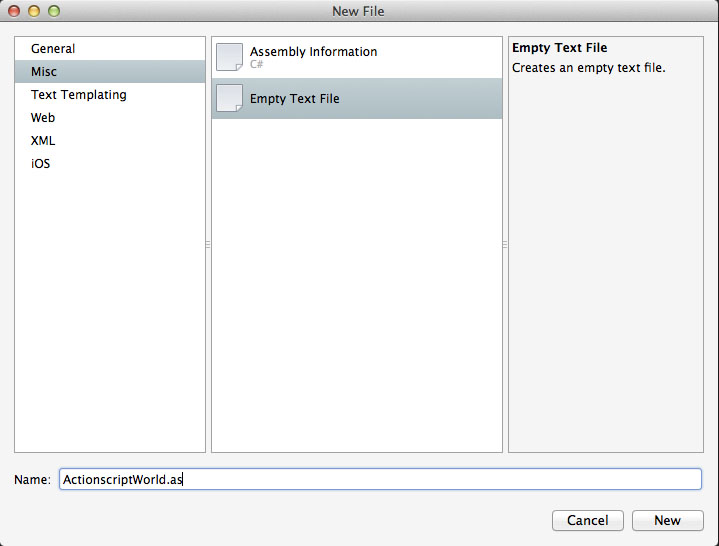719x546 pixels.
Task: Choose the Text Templating category
Action: coord(110,94)
